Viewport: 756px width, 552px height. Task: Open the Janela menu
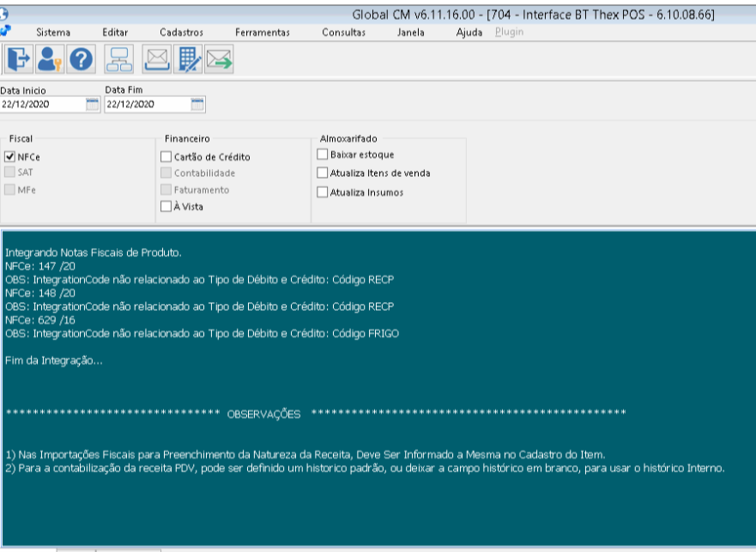coord(410,33)
